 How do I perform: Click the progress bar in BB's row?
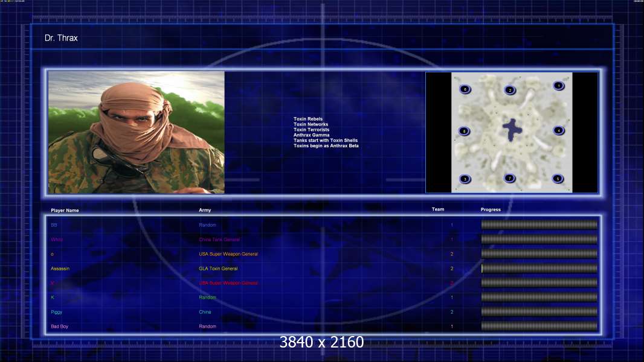pyautogui.click(x=539, y=224)
